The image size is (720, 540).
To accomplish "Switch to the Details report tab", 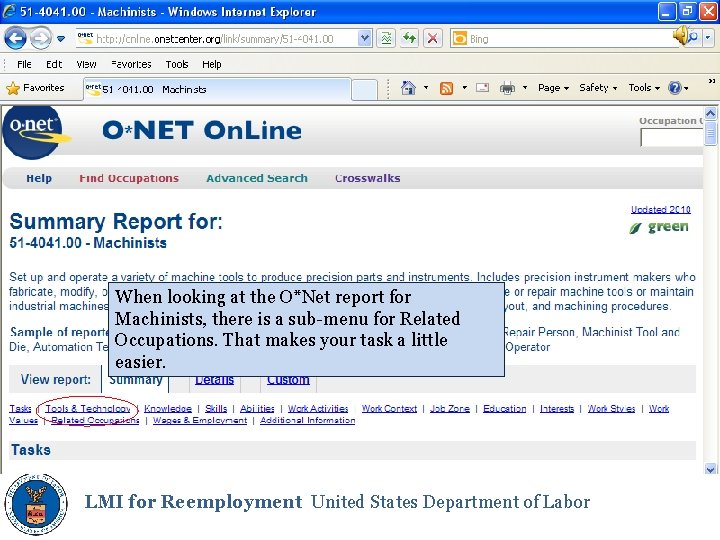I will click(x=214, y=380).
